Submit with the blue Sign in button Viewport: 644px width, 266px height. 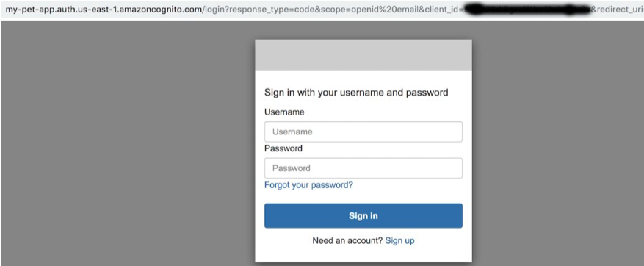[363, 215]
